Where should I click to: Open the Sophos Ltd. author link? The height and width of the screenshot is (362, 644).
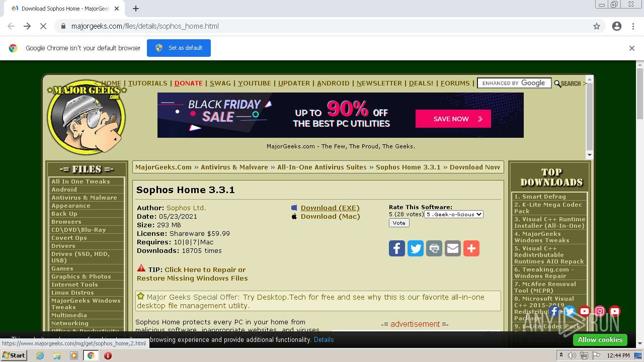pos(186,208)
